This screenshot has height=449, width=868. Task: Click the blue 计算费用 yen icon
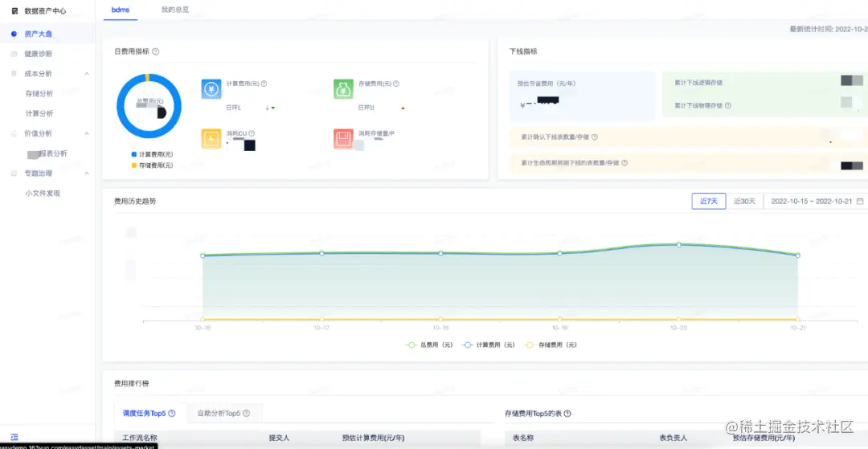211,88
